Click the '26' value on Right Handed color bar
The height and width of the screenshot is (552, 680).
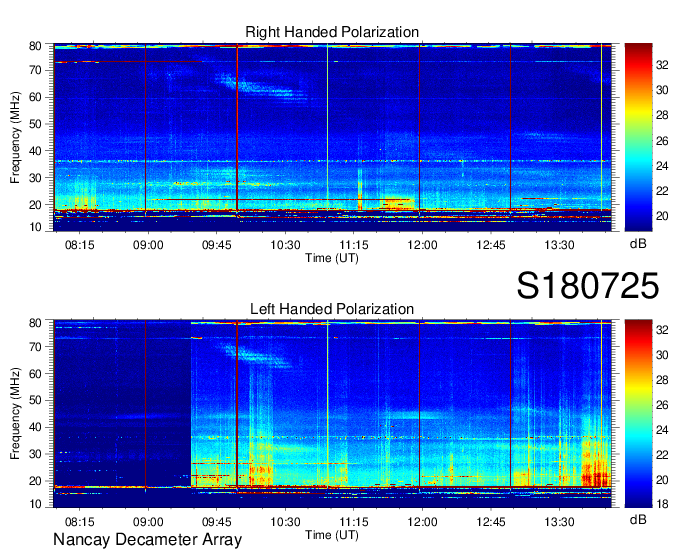[x=662, y=141]
